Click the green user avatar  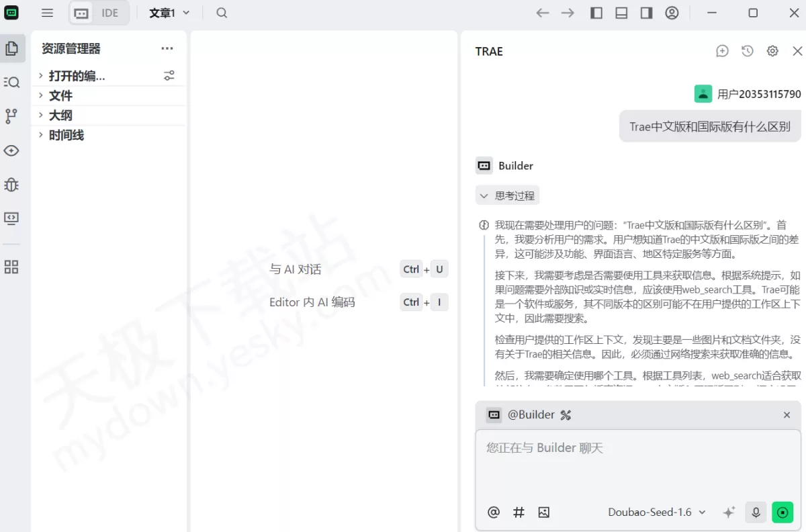coord(703,94)
